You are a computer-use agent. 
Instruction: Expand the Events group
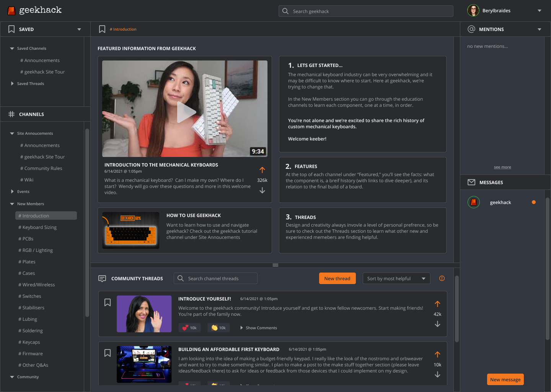click(12, 191)
